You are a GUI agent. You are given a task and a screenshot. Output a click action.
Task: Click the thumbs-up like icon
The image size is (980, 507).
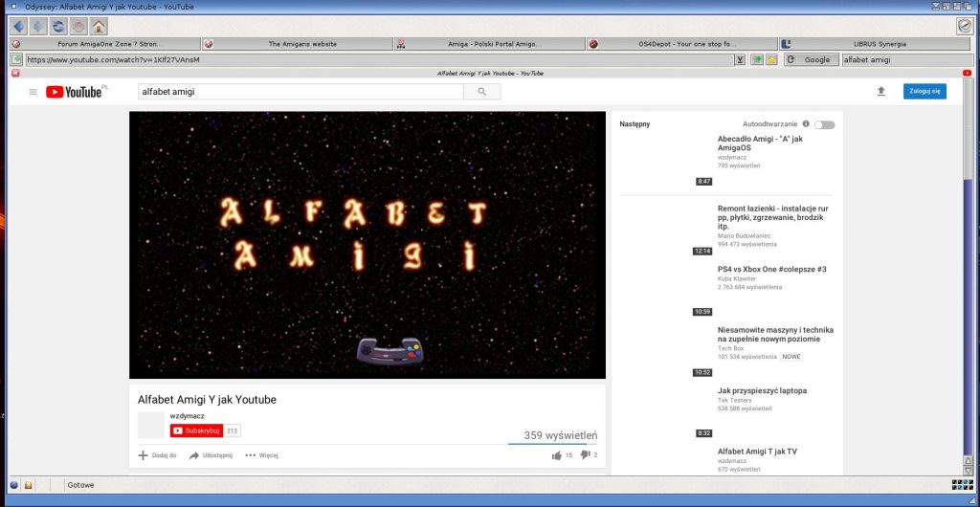click(556, 455)
